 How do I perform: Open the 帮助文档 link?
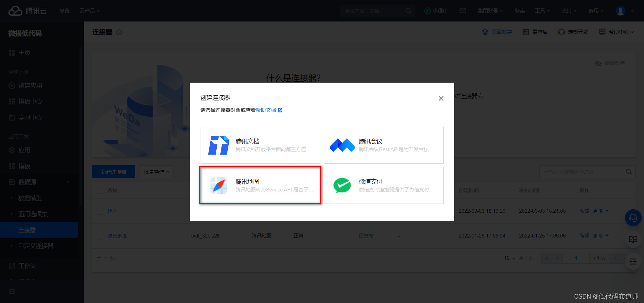[x=269, y=110]
